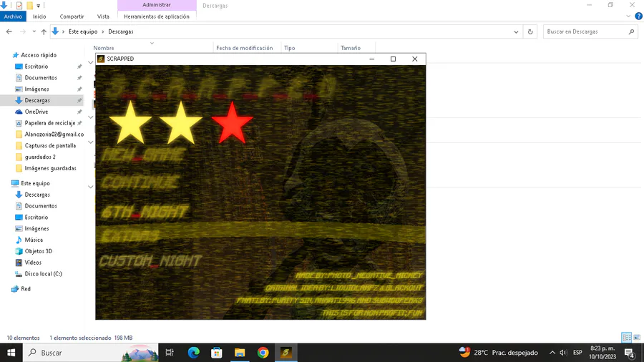The height and width of the screenshot is (362, 644).
Task: Open OneDrive in navigation pane
Action: pyautogui.click(x=36, y=112)
